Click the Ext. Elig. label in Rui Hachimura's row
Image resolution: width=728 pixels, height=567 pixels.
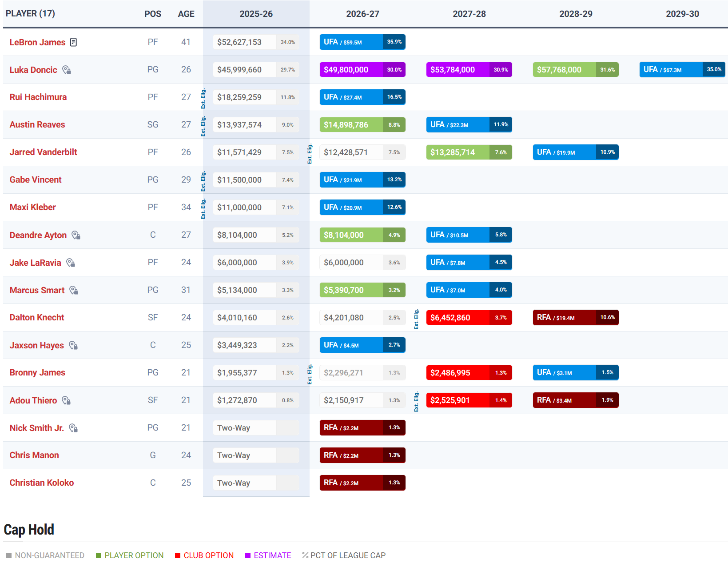[203, 99]
